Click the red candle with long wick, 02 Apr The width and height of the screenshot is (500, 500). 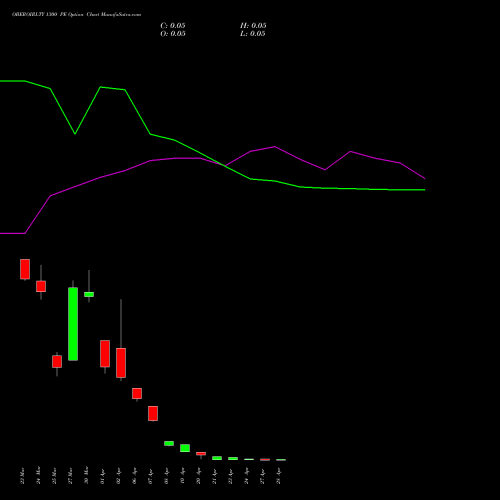tap(121, 363)
